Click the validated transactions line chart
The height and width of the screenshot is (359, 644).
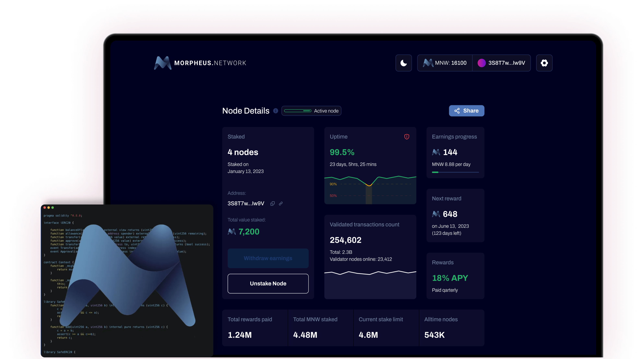coord(370,273)
